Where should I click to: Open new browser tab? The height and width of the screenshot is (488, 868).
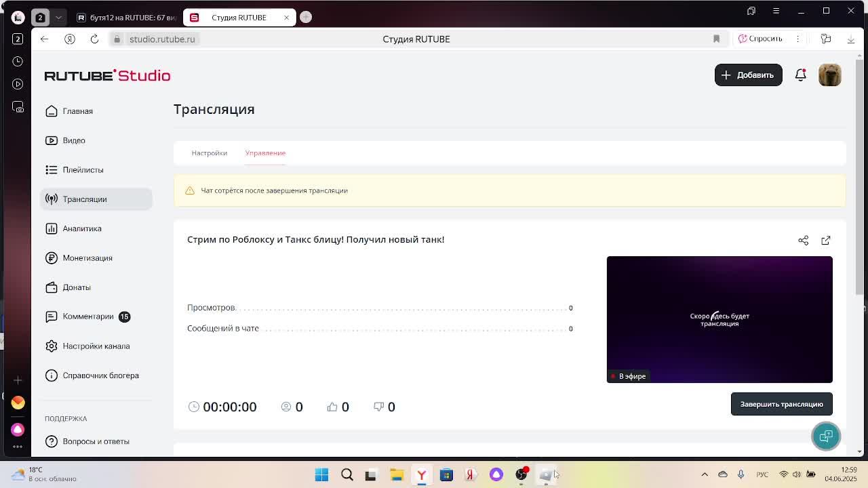tap(306, 17)
